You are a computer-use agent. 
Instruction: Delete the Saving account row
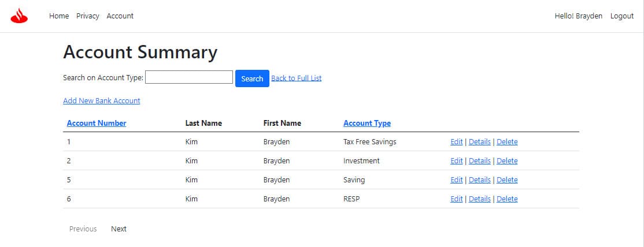[x=507, y=179]
